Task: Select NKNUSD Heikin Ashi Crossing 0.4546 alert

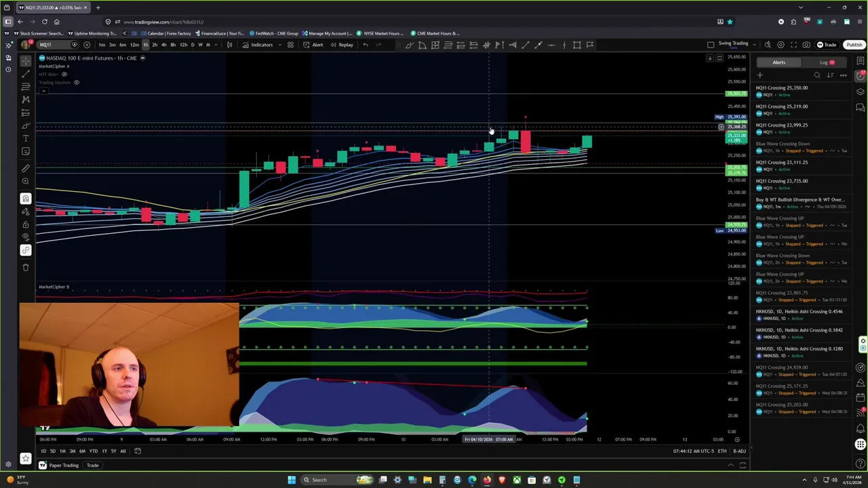Action: [x=802, y=314]
